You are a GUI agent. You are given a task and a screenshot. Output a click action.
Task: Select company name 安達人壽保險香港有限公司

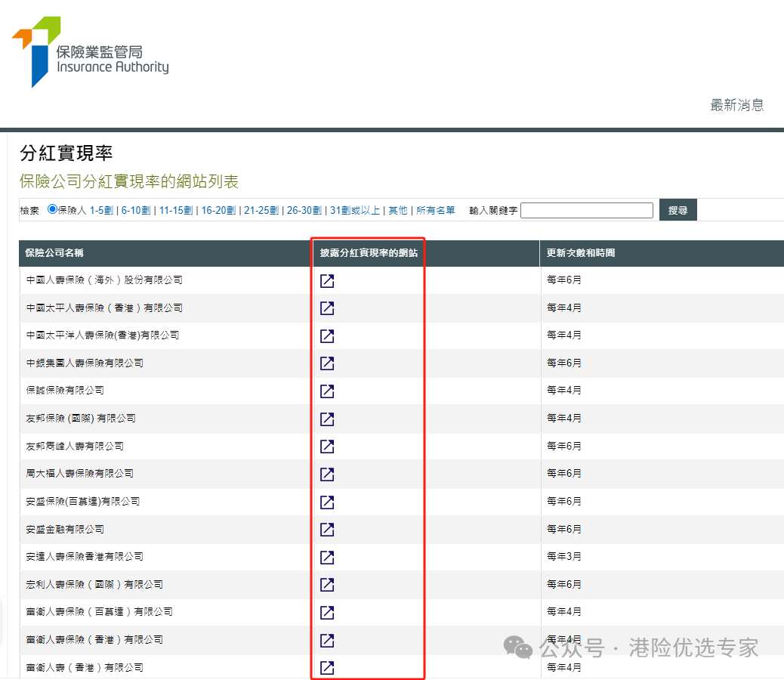pos(85,557)
